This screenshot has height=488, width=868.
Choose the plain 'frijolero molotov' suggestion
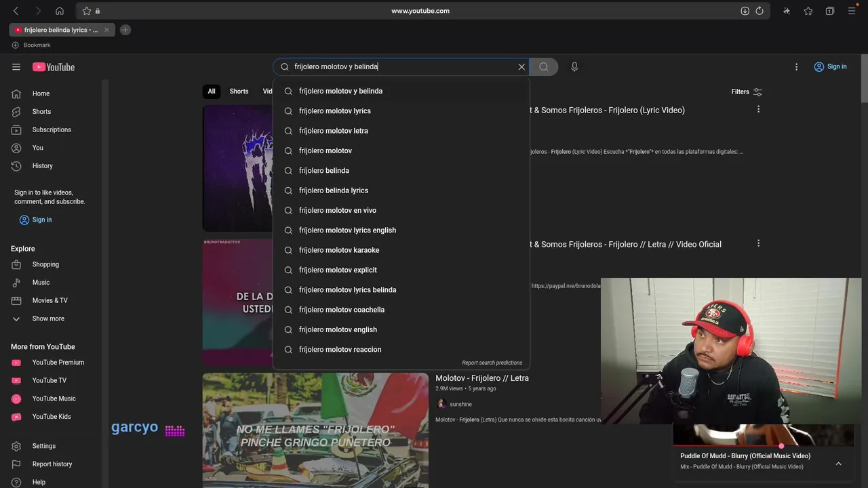401,150
